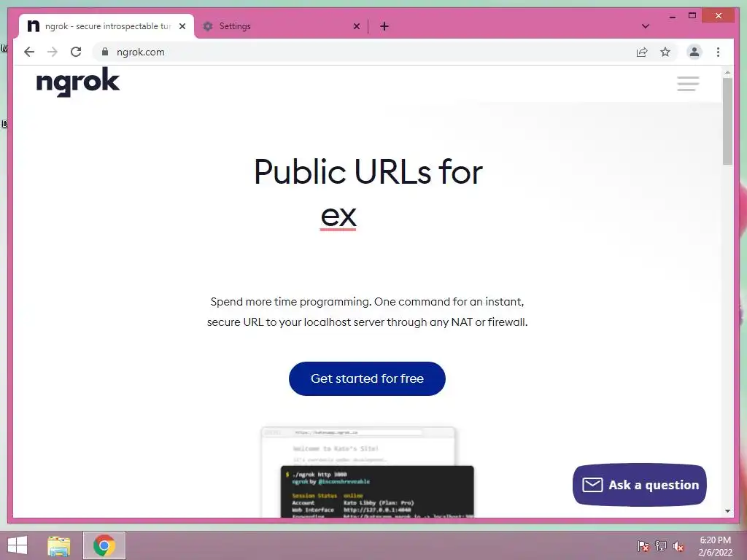The width and height of the screenshot is (747, 560).
Task: Click the Public URLs for heading
Action: [368, 172]
